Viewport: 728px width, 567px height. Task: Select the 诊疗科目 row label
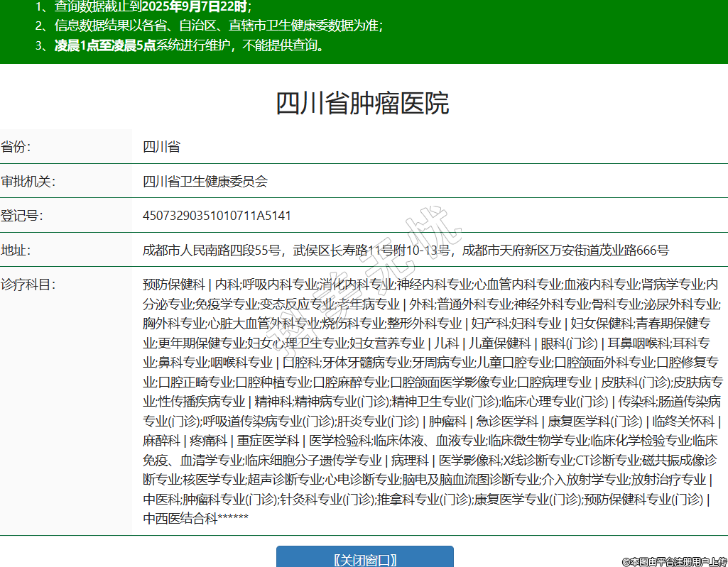pos(28,285)
